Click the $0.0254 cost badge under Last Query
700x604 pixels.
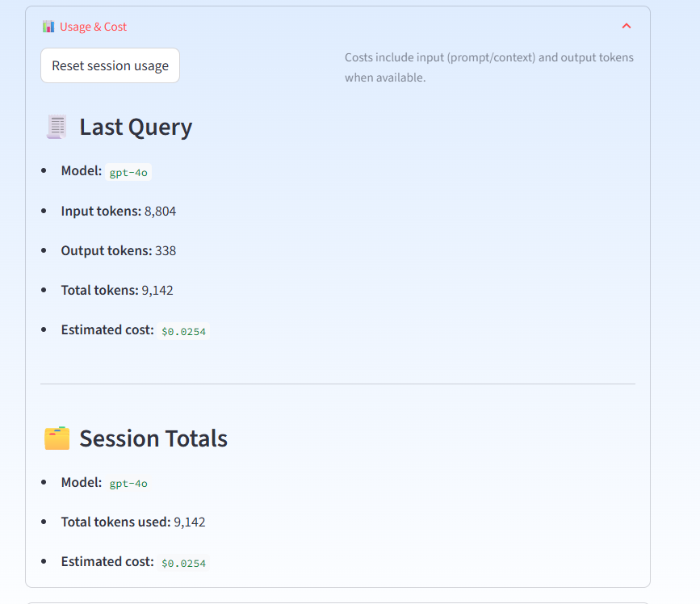pos(182,331)
